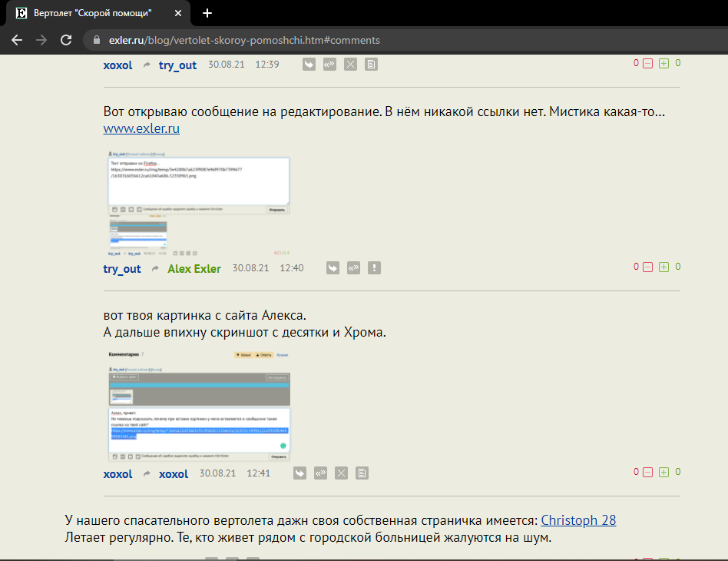
Task: Click the reply icon on the 12:39 comment
Action: click(309, 65)
